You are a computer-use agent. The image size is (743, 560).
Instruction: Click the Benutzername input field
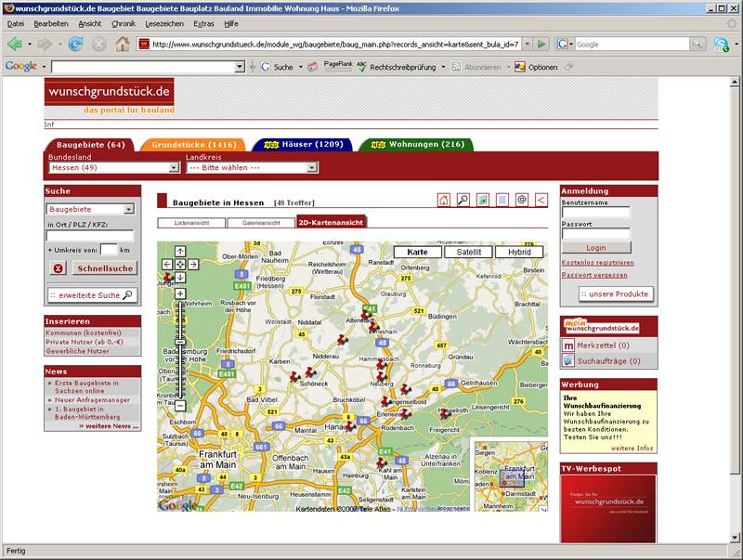click(596, 212)
